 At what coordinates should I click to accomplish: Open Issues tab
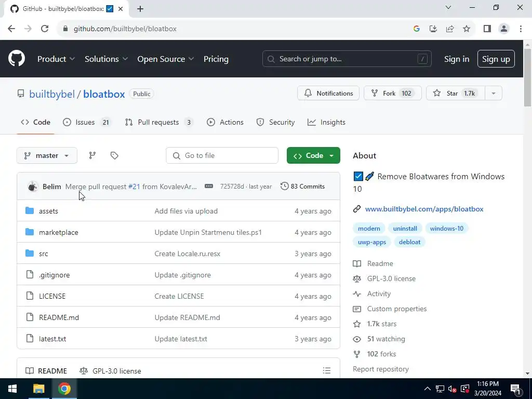click(86, 122)
